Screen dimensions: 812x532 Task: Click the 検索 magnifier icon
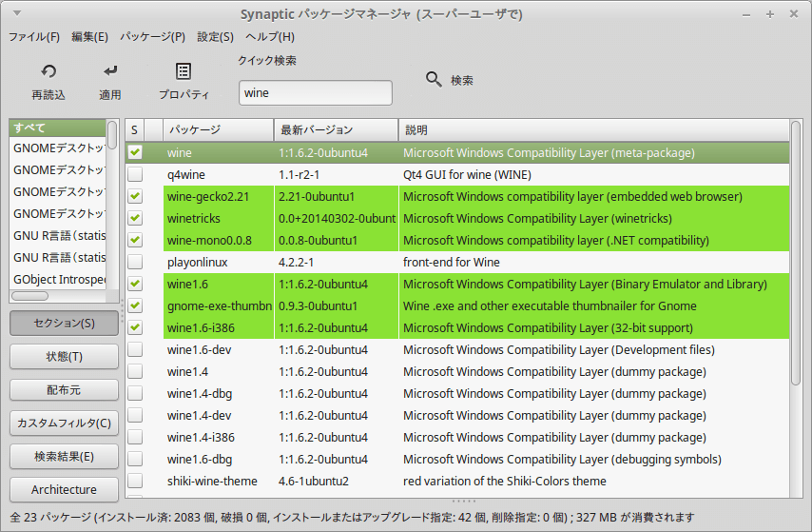[x=434, y=79]
